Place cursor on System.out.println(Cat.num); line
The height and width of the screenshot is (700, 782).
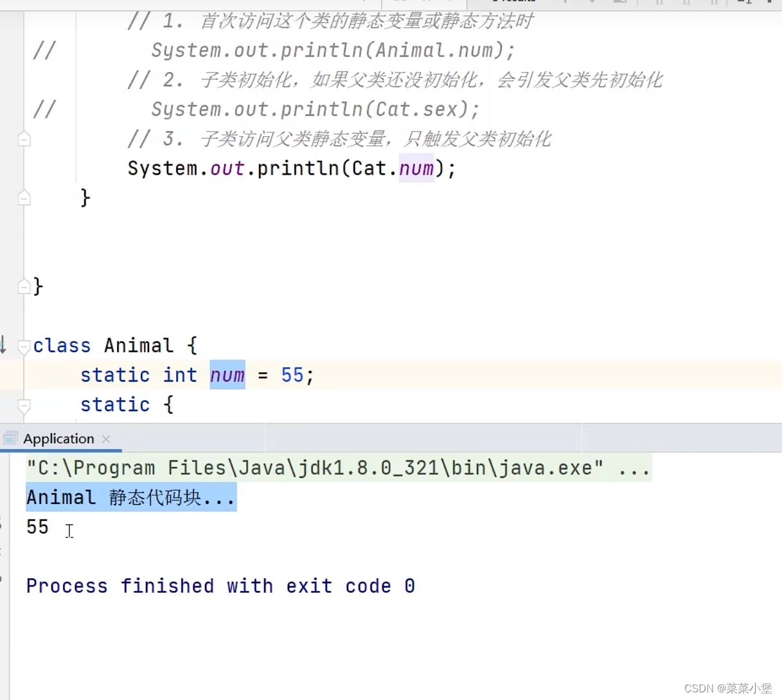[292, 168]
